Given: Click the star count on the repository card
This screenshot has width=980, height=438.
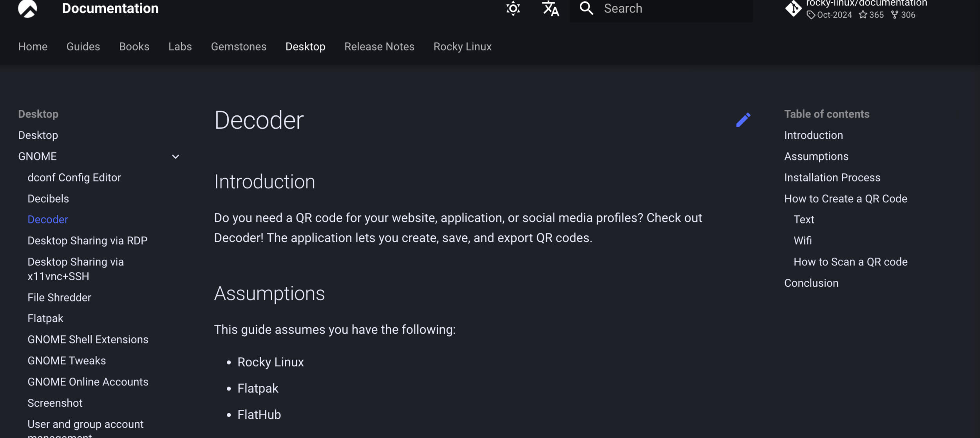Looking at the screenshot, I should (872, 15).
